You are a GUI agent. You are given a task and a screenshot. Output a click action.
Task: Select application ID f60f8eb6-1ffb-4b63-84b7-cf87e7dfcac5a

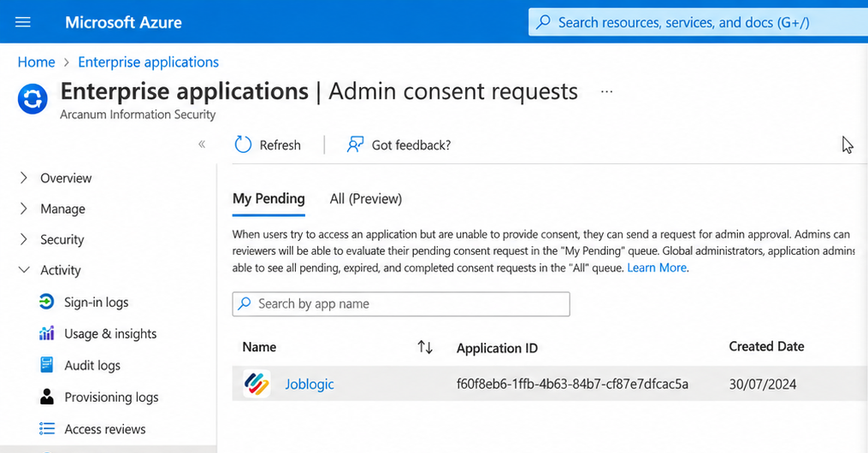click(x=572, y=384)
